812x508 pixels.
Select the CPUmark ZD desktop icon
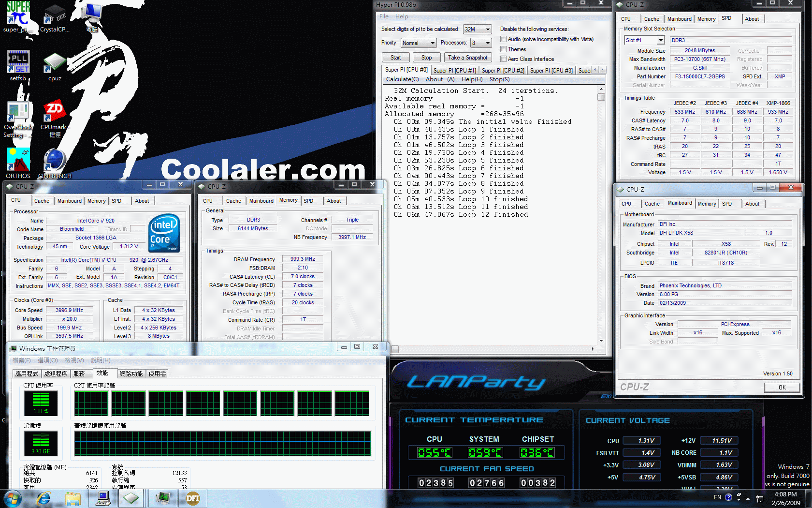pos(55,119)
